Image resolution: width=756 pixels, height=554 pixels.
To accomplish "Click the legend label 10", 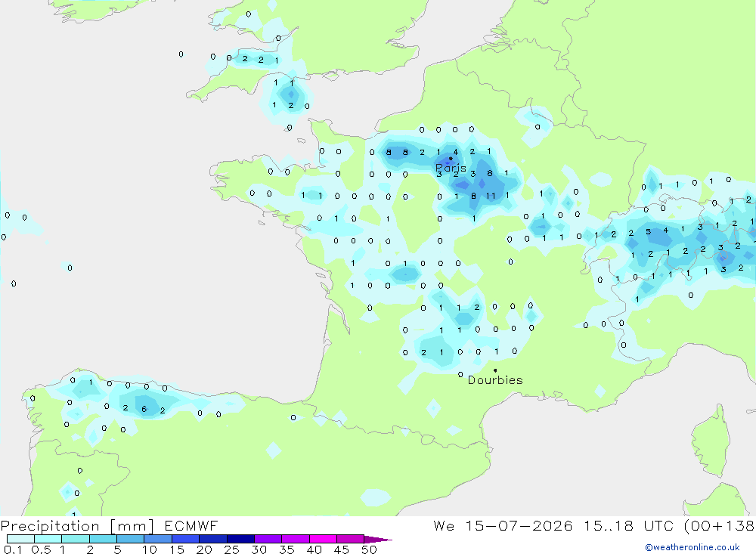I will coord(150,549).
